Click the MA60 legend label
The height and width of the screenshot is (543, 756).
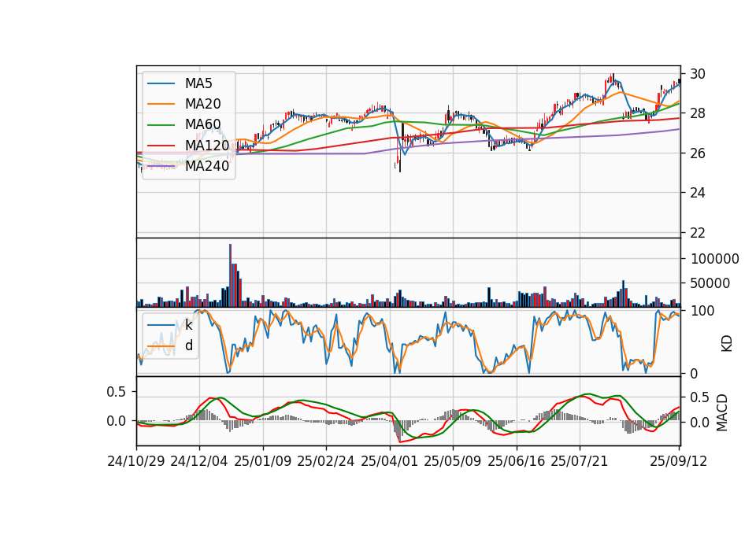[202, 124]
